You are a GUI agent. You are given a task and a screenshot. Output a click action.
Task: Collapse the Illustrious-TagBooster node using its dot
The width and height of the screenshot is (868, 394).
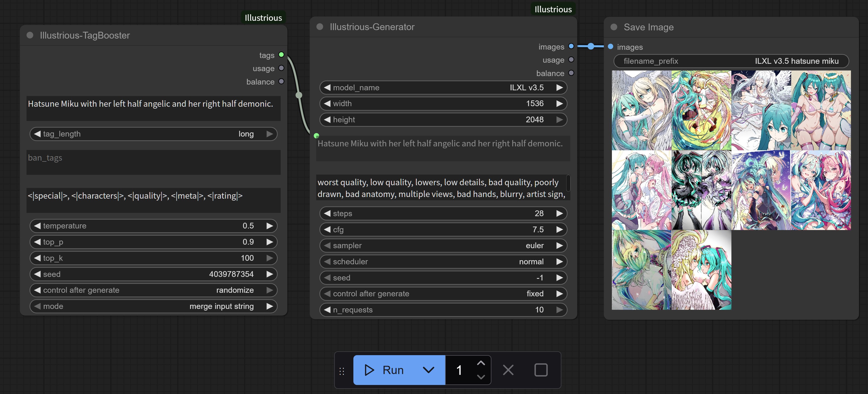click(30, 35)
